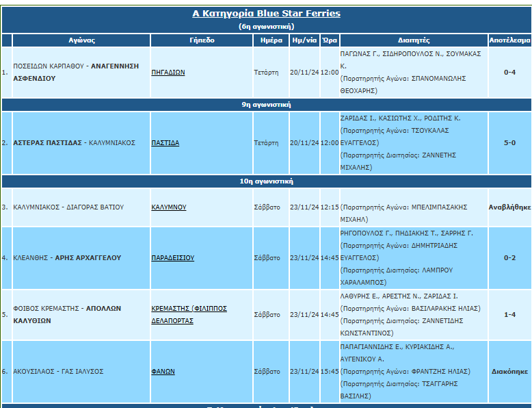Click time 12:00 in ΑΣΤΕΡΑΣ ΠΑΣΤΙΔΑΣ row
Screen dimensions: 532x408
click(x=330, y=143)
